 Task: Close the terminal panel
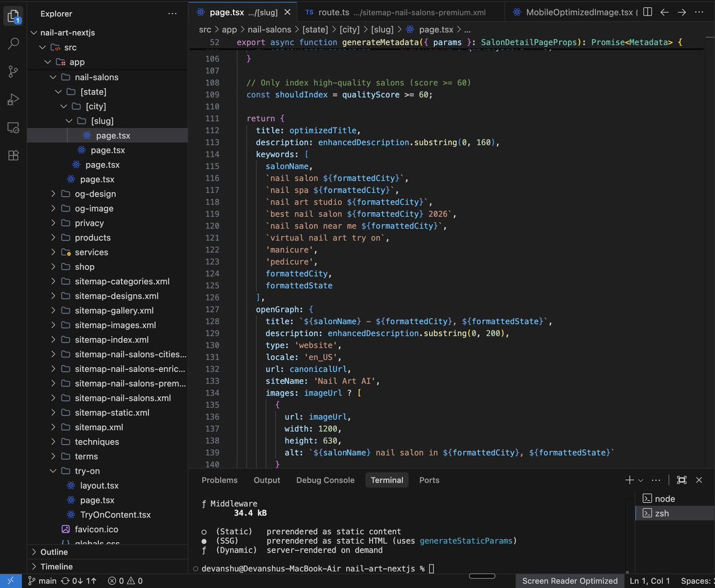tap(700, 480)
